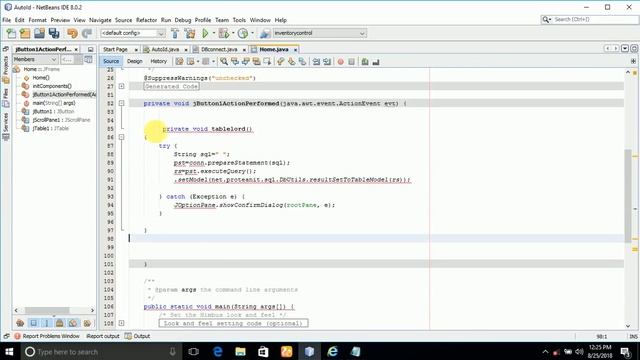Switch to History view

pyautogui.click(x=158, y=62)
